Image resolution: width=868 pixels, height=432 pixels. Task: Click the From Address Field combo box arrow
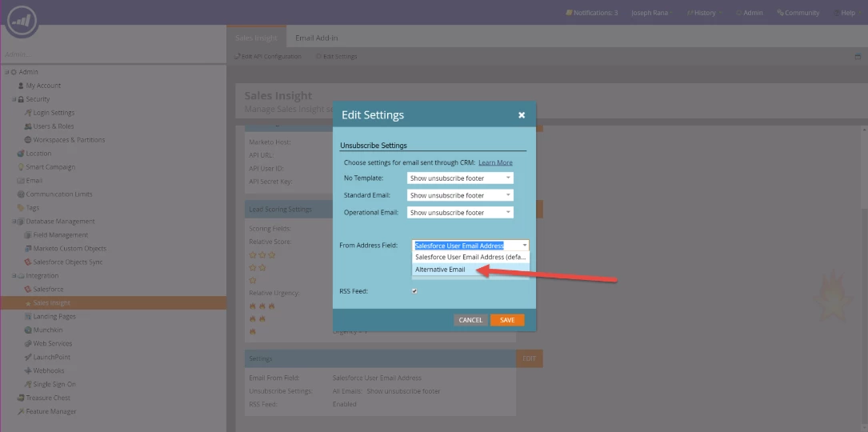[x=524, y=246]
